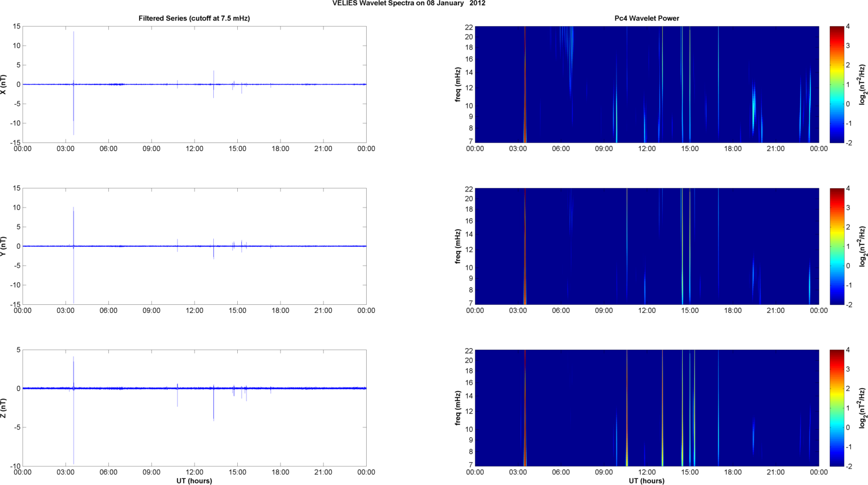Click the "Y (nT)" axis label
The image size is (868, 485).
coord(3,246)
